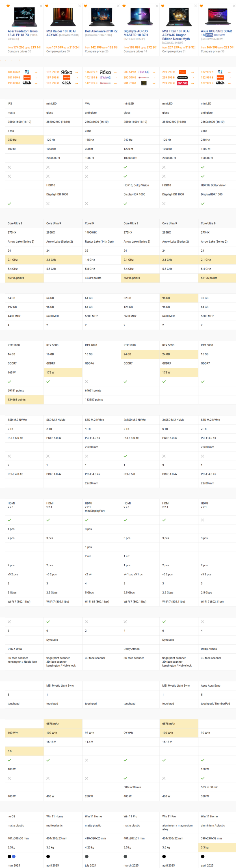Click Compare prices 59 under MSI Raider
Image resolution: width=236 pixels, height=868 pixels.
coord(58,52)
